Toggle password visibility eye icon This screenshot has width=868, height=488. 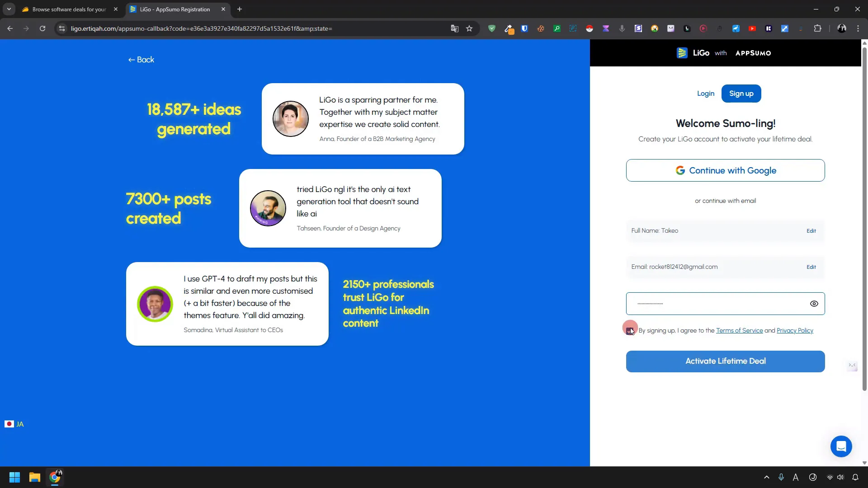click(x=814, y=304)
